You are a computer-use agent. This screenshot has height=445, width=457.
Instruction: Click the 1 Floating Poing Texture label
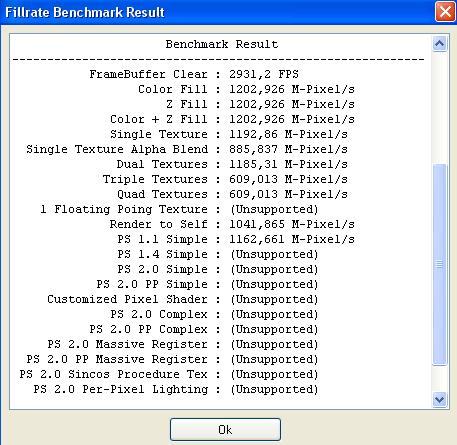pyautogui.click(x=124, y=209)
